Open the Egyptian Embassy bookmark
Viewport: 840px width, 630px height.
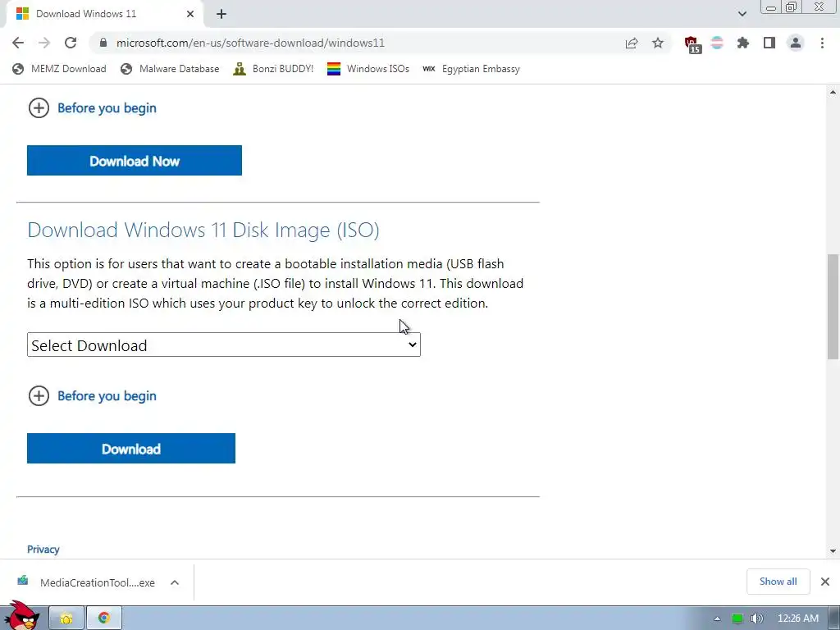click(x=472, y=69)
